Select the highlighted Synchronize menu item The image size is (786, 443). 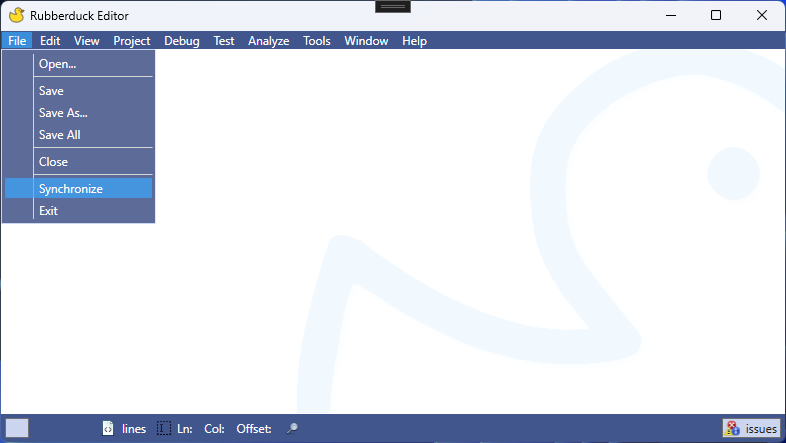[x=70, y=188]
